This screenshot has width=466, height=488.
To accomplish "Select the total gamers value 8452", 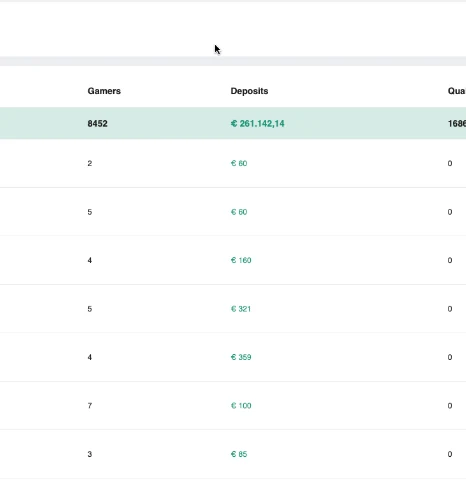I will coord(97,124).
